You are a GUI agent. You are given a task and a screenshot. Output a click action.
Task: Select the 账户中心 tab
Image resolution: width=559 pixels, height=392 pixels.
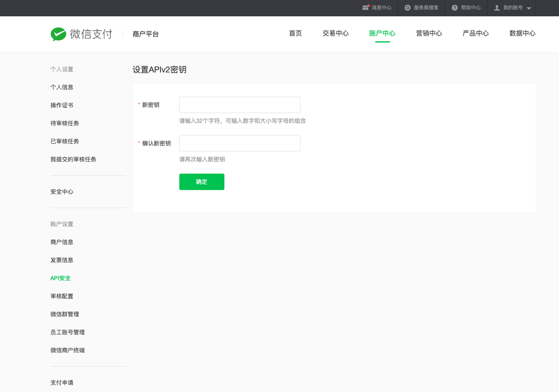click(382, 33)
